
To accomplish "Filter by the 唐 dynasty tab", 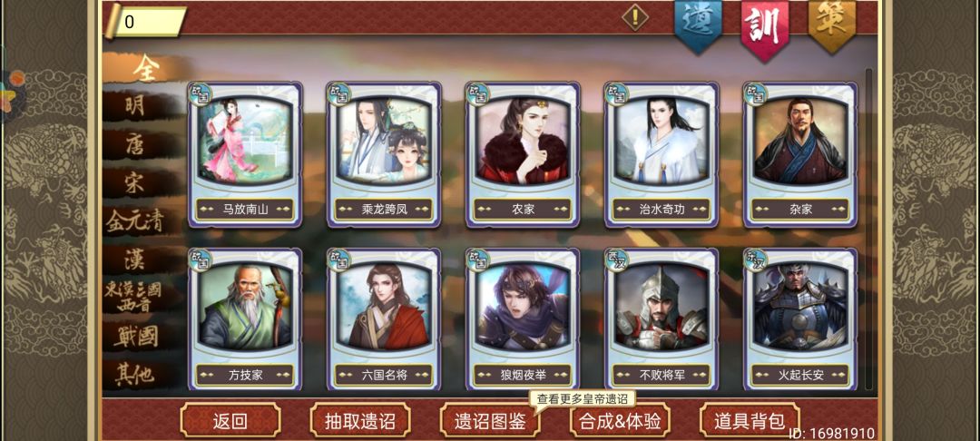I will click(x=134, y=145).
